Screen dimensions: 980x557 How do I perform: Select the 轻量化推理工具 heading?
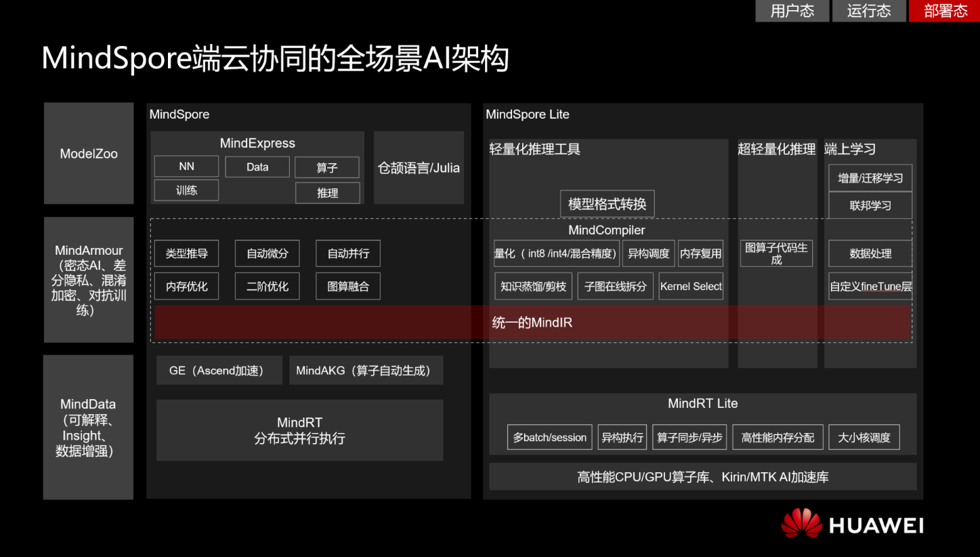[535, 150]
